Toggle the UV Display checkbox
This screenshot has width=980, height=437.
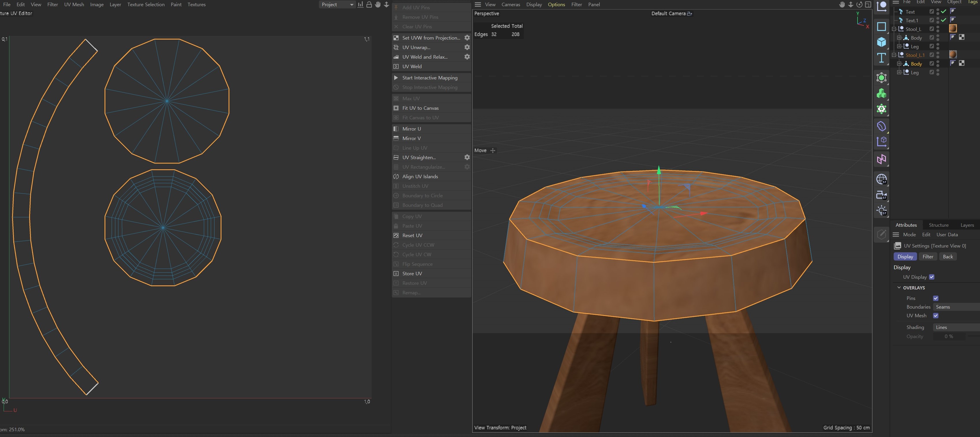tap(932, 277)
